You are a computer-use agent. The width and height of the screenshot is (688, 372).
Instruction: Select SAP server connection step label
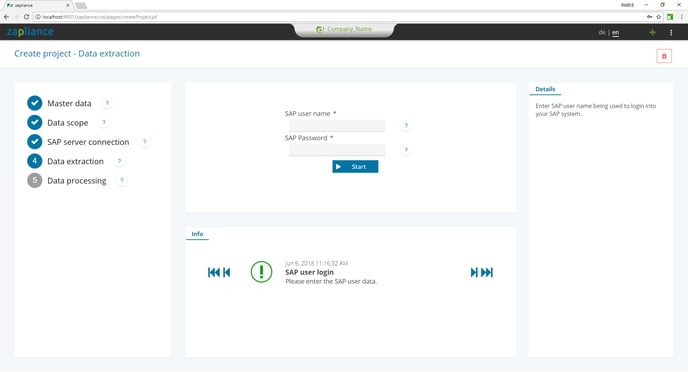(88, 142)
